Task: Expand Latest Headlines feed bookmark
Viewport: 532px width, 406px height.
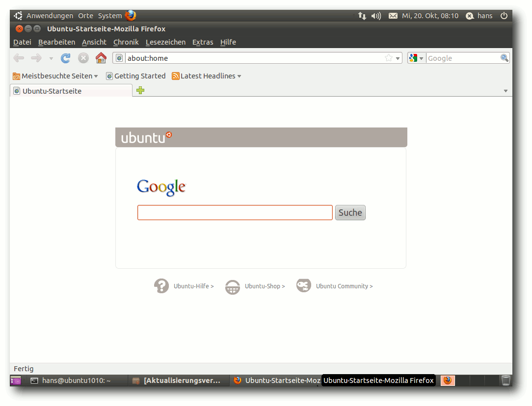Action: 206,76
